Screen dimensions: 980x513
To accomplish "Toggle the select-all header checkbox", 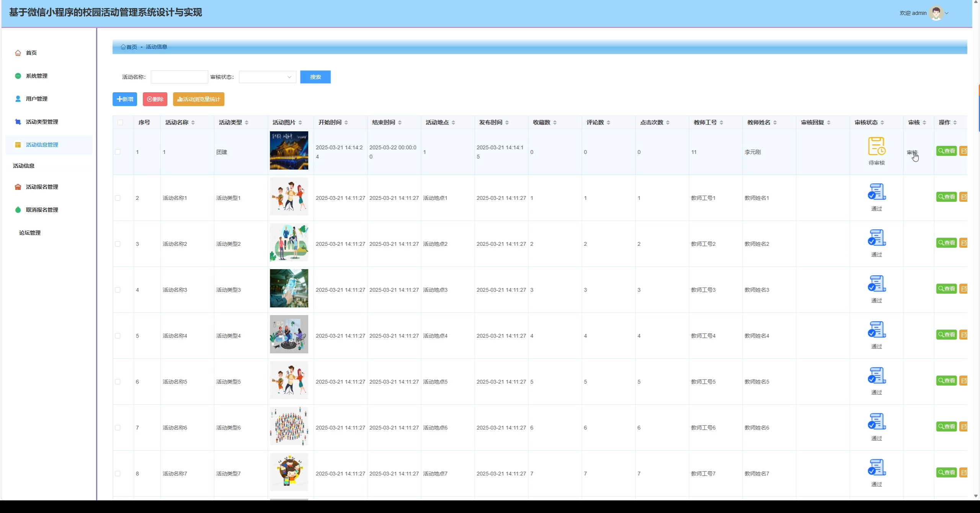I will click(120, 123).
